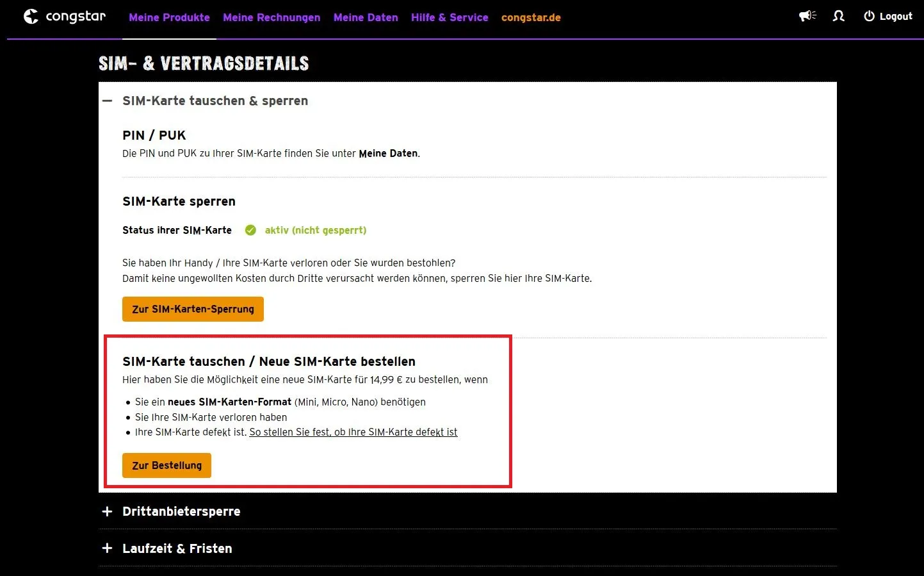Image resolution: width=924 pixels, height=576 pixels.
Task: Click the congstar logo
Action: [x=65, y=17]
